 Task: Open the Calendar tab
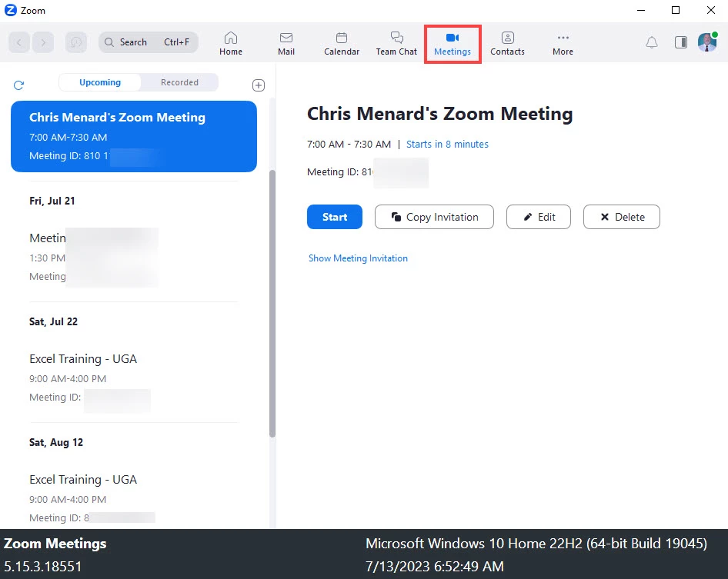click(x=342, y=44)
